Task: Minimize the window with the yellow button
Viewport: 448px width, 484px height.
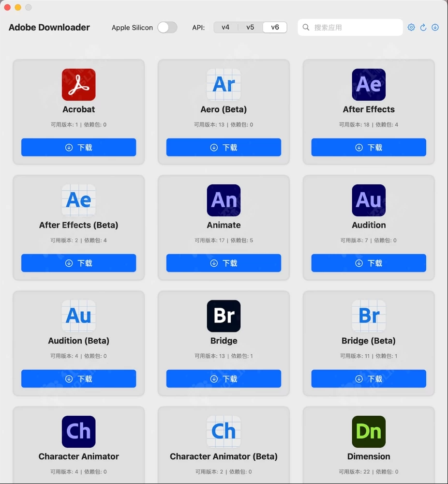Action: click(x=18, y=7)
